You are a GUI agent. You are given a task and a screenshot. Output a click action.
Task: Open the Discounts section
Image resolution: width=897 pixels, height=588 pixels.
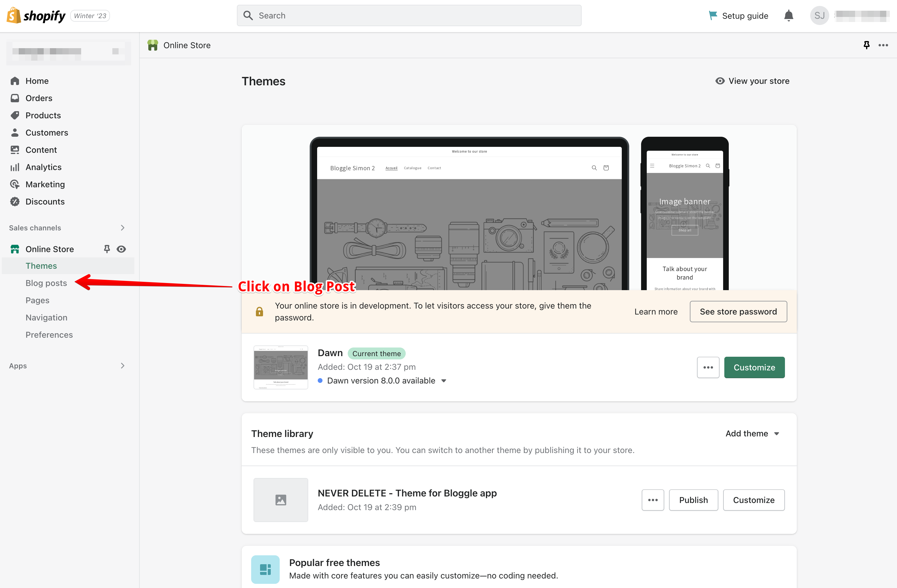point(45,202)
